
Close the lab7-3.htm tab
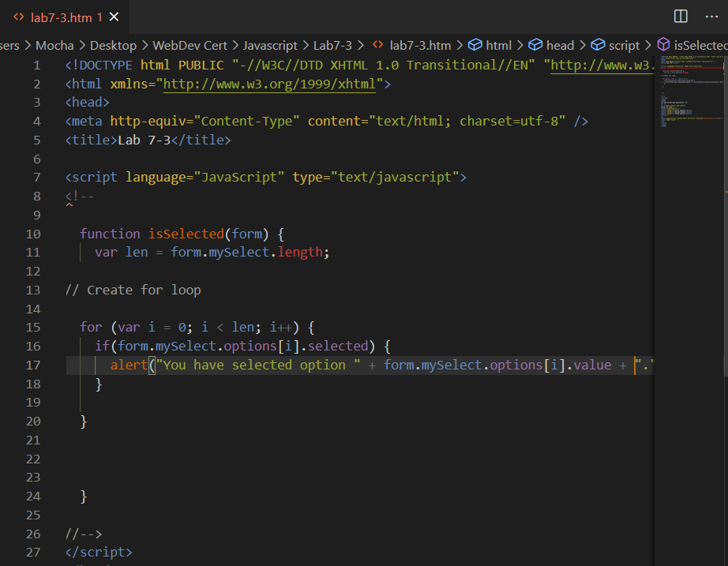point(114,17)
